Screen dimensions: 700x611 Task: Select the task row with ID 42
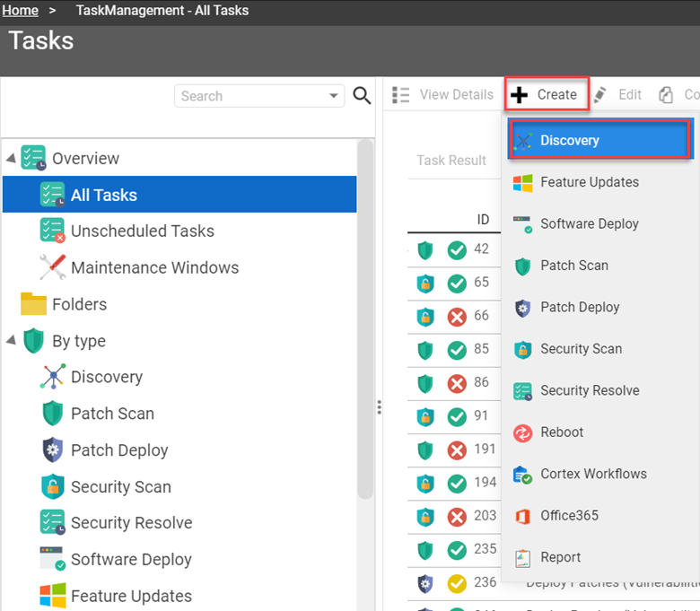(x=454, y=250)
